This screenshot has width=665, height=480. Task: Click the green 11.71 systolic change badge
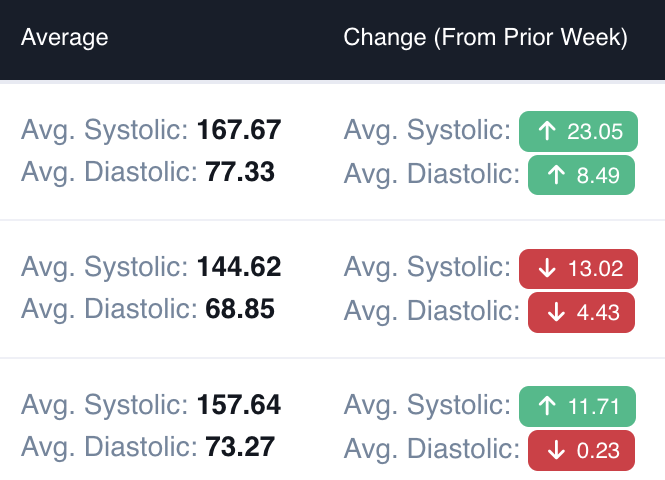pyautogui.click(x=577, y=406)
